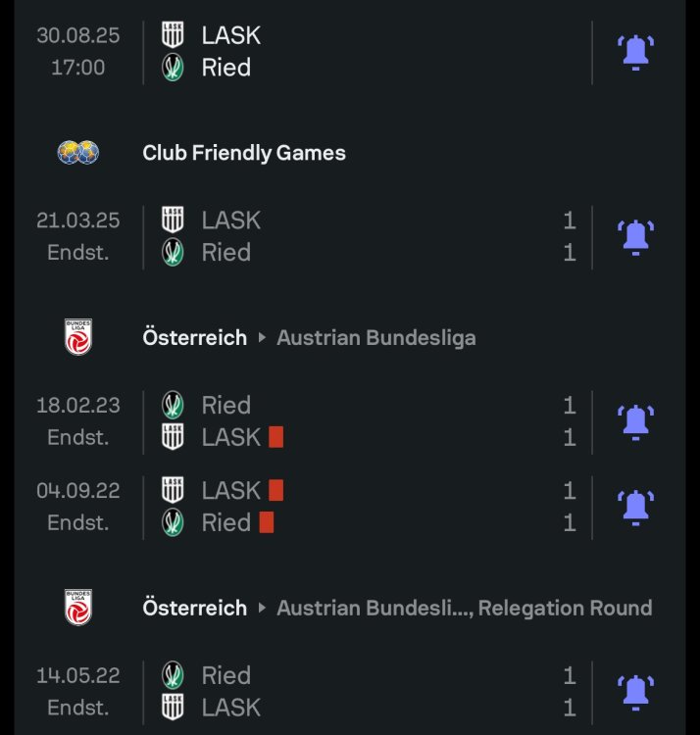Expand arrow beside first Österreich header

tap(262, 338)
